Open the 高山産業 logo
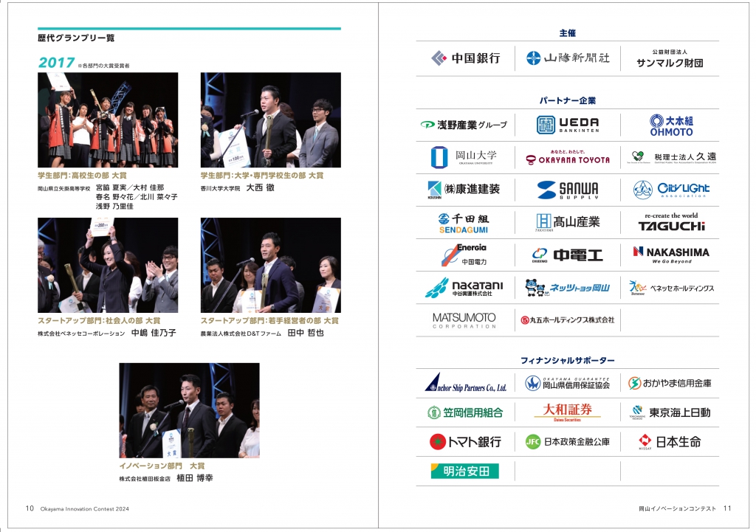756x532 pixels. (568, 222)
